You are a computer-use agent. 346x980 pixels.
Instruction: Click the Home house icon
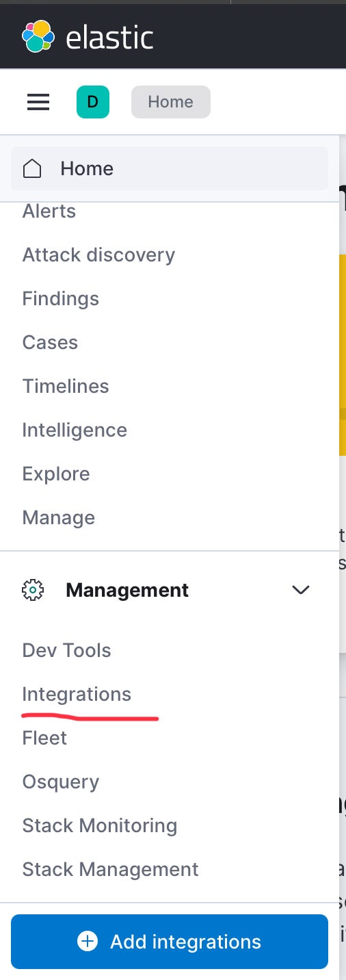[32, 168]
